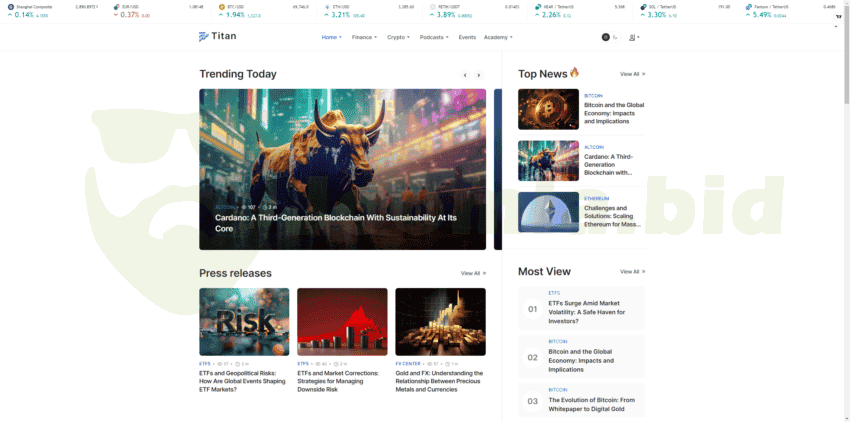
Task: Read 'ETFs and Market Corrections' article
Action: pos(338,381)
